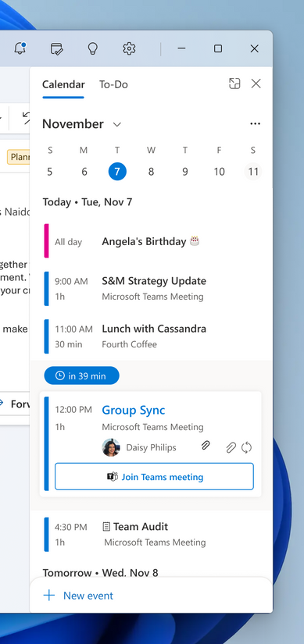Viewport: 304px width, 644px height.
Task: Pop out the My Day panel
Action: [234, 84]
